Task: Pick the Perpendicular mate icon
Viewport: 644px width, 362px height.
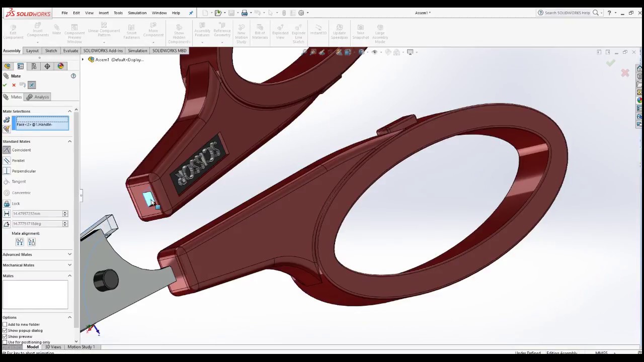Action: click(7, 171)
